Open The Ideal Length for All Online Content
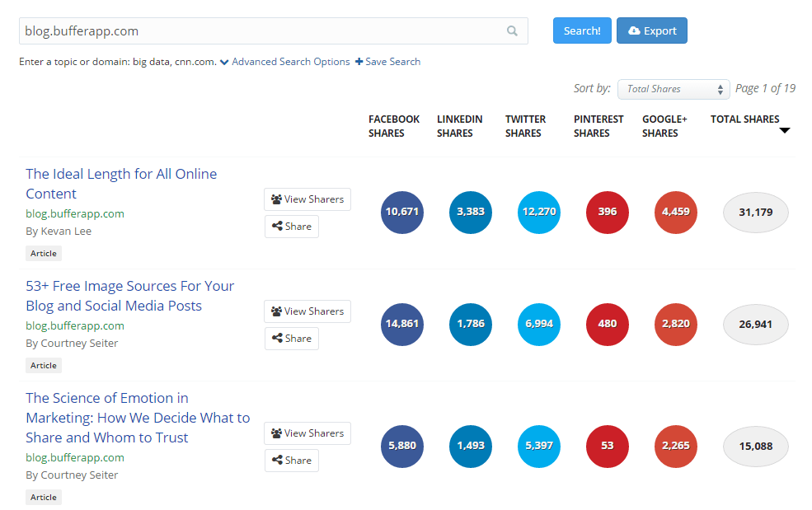This screenshot has width=812, height=510. (121, 184)
